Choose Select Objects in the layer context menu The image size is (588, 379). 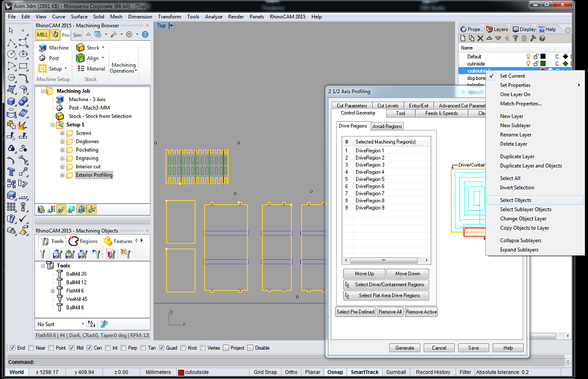515,200
